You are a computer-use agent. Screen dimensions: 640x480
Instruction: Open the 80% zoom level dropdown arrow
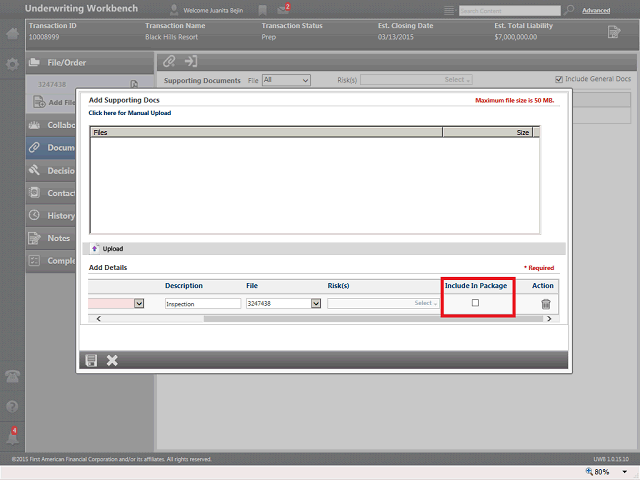pyautogui.click(x=625, y=472)
